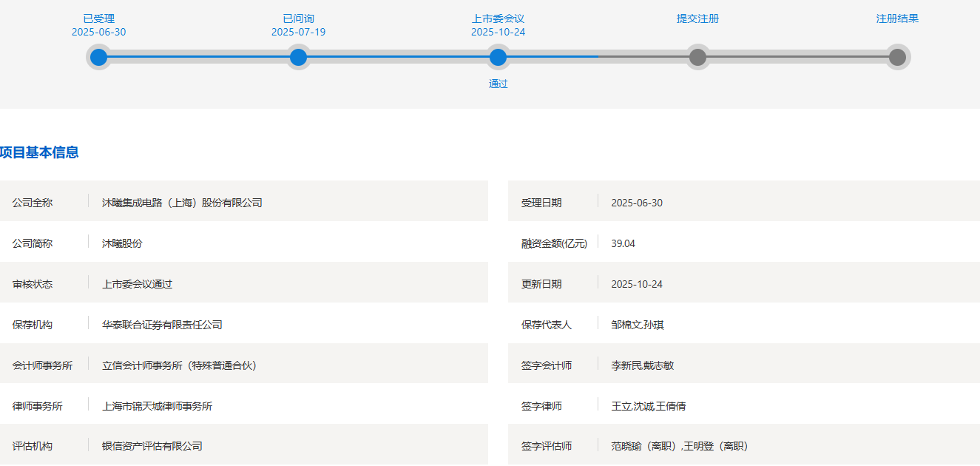
Task: Select the 已问询 stage label
Action: 298,18
